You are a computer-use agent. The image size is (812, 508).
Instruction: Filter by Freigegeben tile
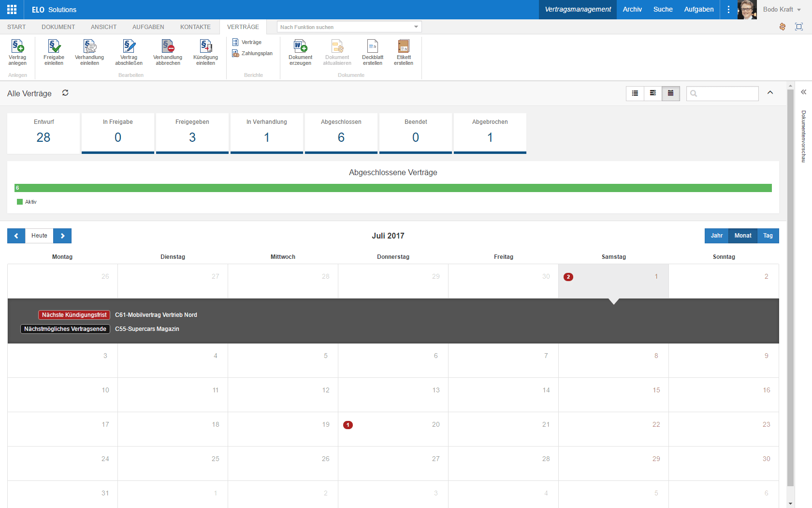point(192,133)
